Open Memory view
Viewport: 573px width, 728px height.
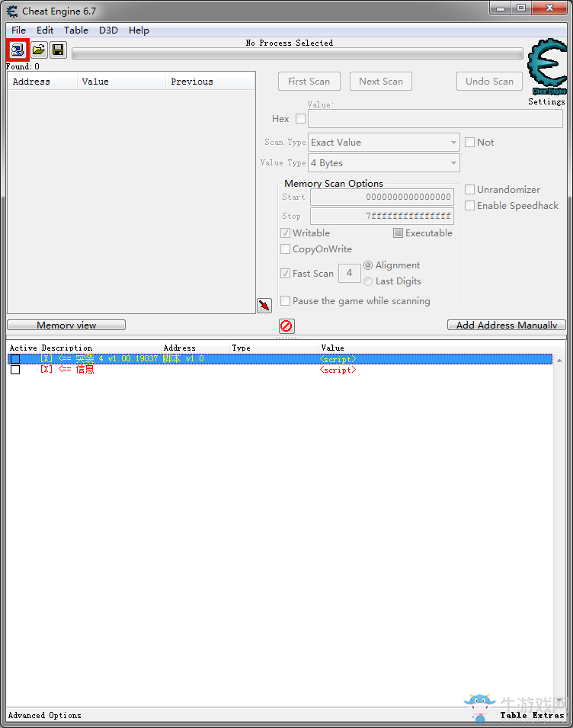(66, 325)
